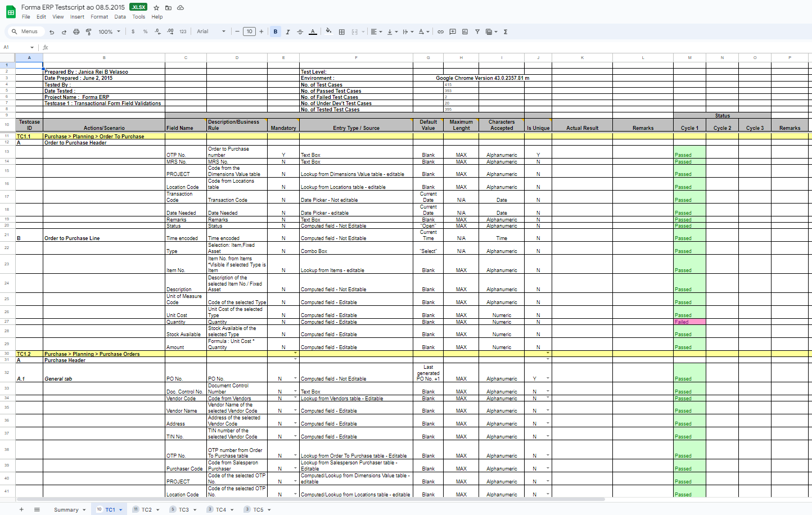Viewport: 812px width, 515px height.
Task: Click the Menus search box
Action: [25, 32]
